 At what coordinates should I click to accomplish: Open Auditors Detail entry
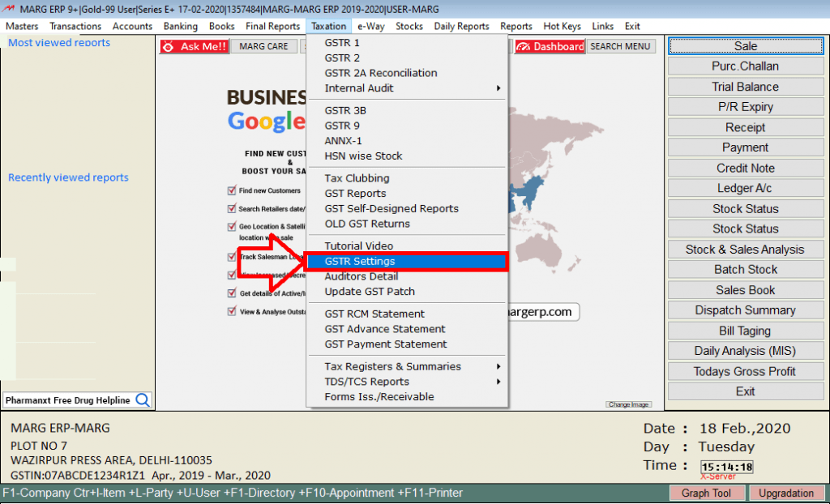pyautogui.click(x=407, y=276)
